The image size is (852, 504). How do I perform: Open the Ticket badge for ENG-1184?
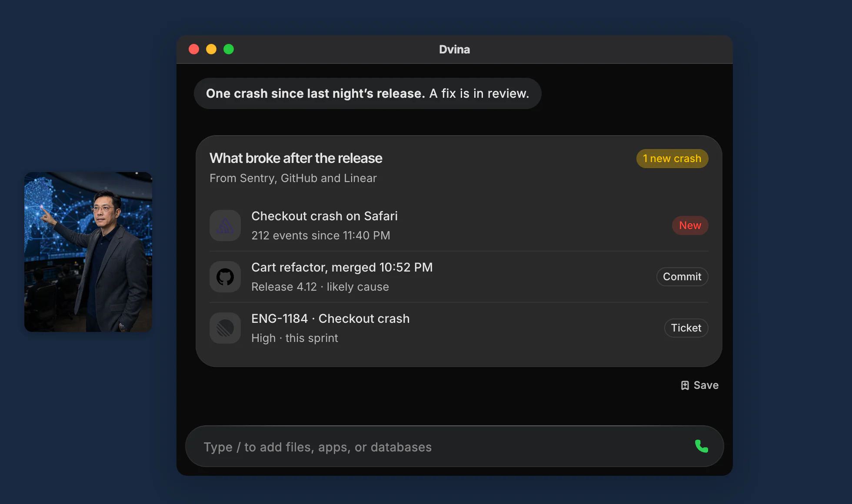[686, 328]
